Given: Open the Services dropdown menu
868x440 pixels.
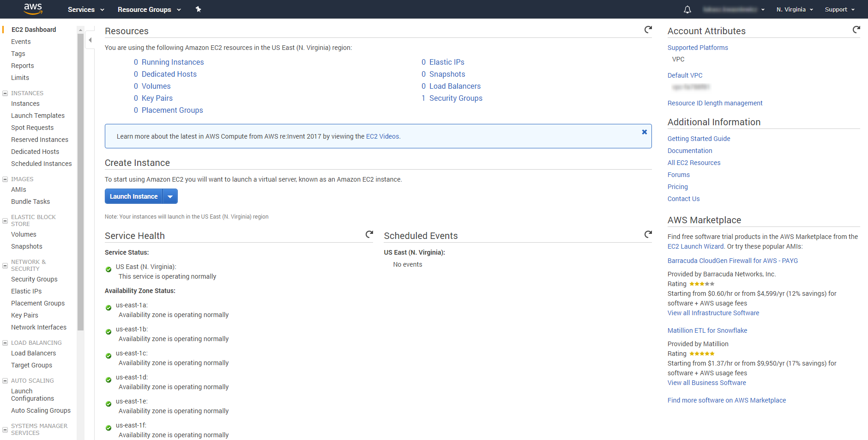Looking at the screenshot, I should pyautogui.click(x=86, y=9).
